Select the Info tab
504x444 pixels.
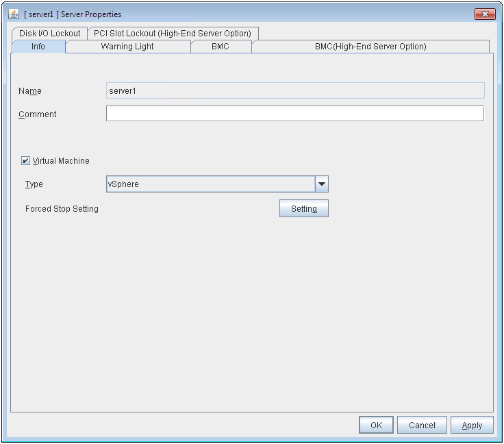pyautogui.click(x=38, y=47)
